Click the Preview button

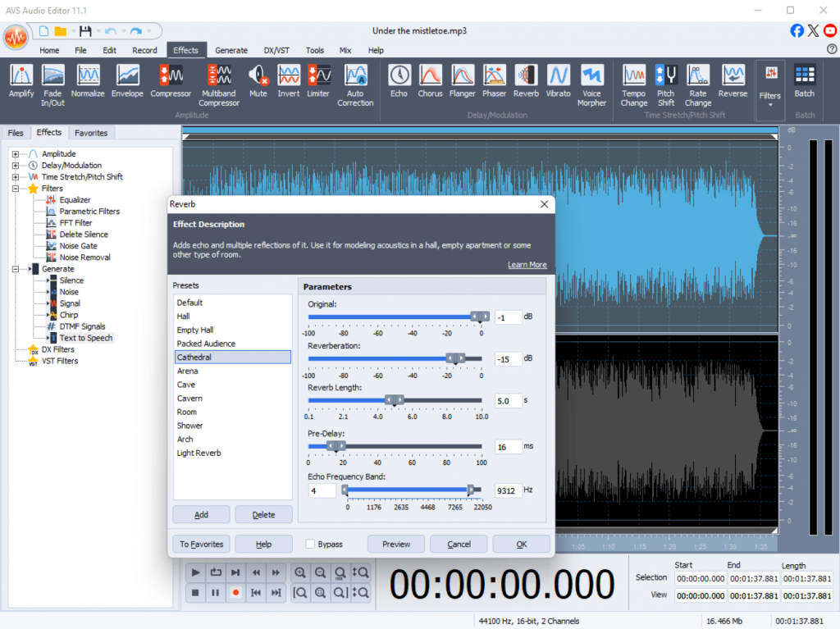pyautogui.click(x=396, y=544)
